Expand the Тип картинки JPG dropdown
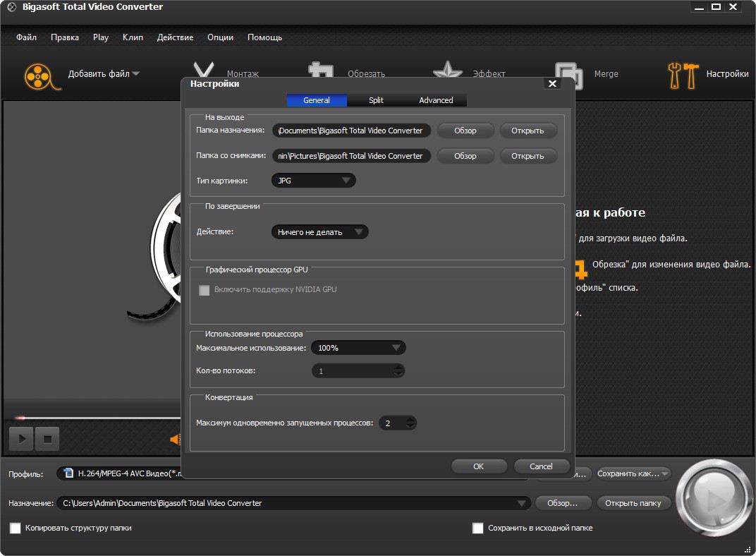Screen dimensions: 756x556 pyautogui.click(x=314, y=181)
